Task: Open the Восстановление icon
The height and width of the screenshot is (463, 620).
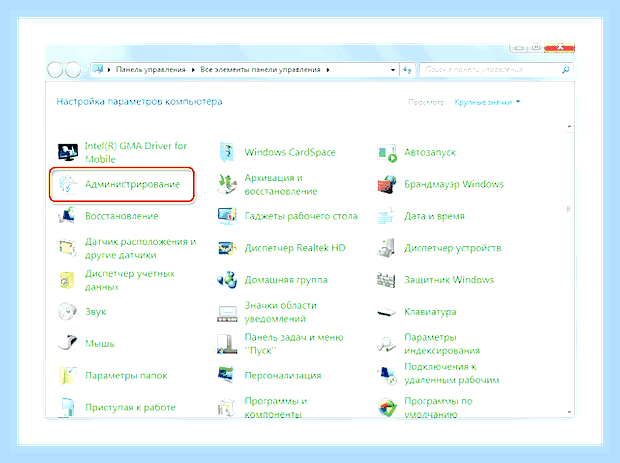Action: (68, 216)
